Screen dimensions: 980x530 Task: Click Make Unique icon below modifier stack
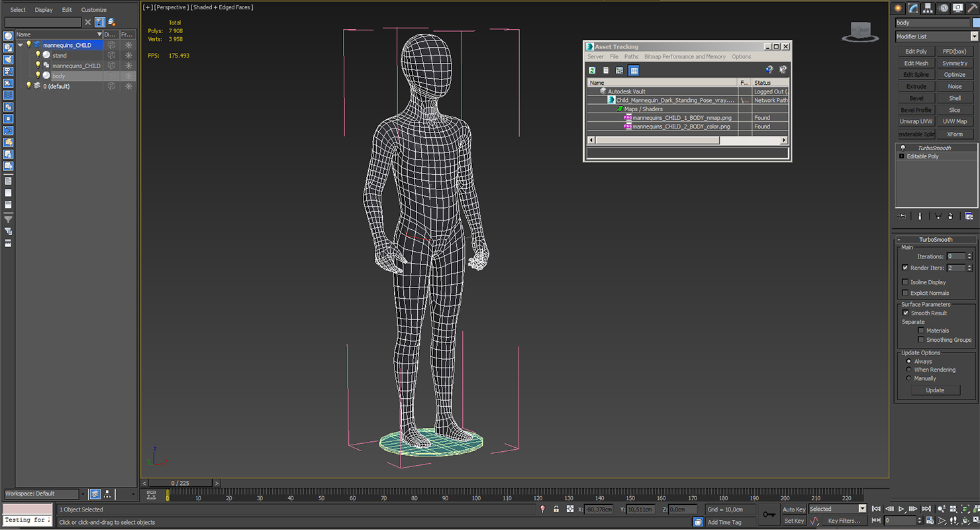pos(938,216)
